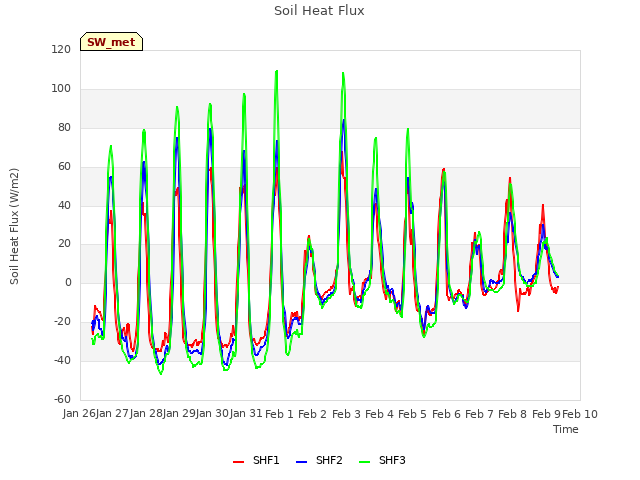Click the Jan 29 x-axis label

pyautogui.click(x=179, y=413)
